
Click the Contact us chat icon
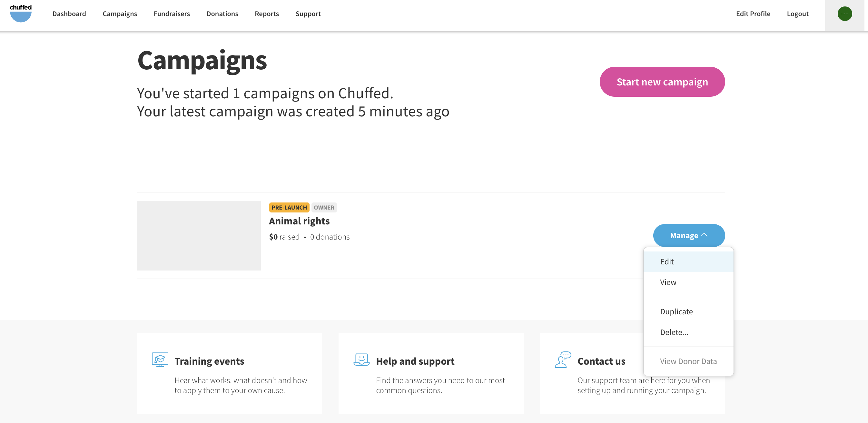[x=563, y=359]
